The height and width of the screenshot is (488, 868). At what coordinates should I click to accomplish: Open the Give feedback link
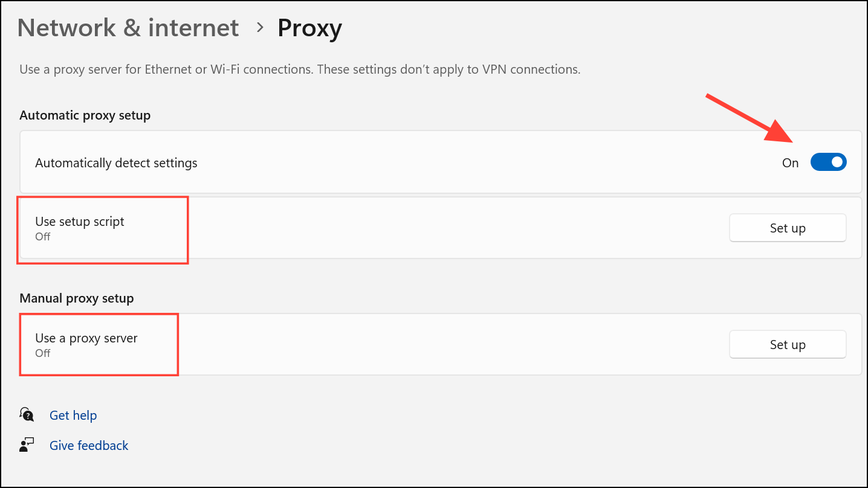pyautogui.click(x=89, y=446)
